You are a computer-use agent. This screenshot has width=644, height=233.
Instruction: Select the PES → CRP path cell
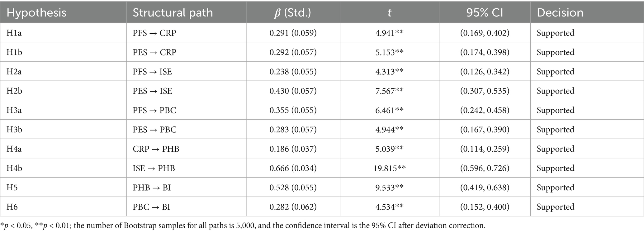(x=154, y=52)
